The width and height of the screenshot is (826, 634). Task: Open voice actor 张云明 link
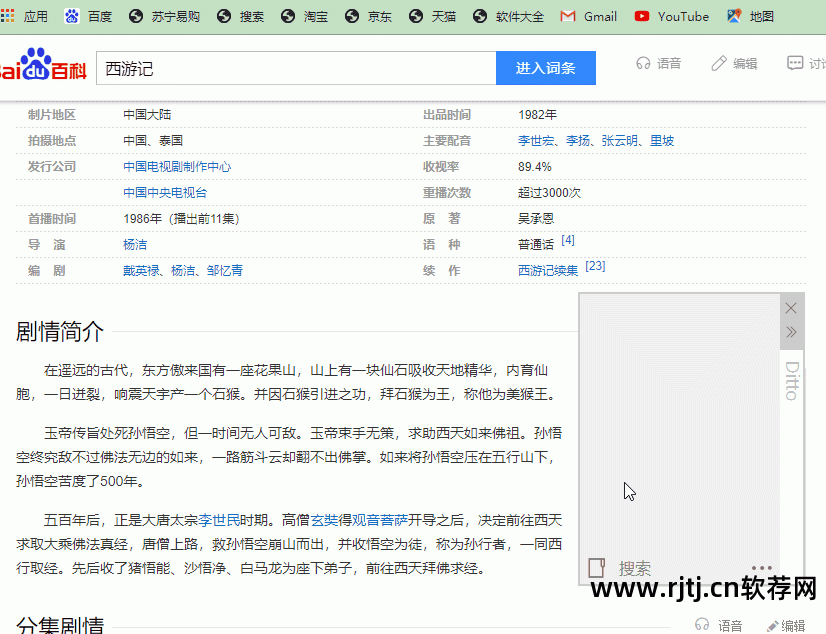click(x=620, y=141)
